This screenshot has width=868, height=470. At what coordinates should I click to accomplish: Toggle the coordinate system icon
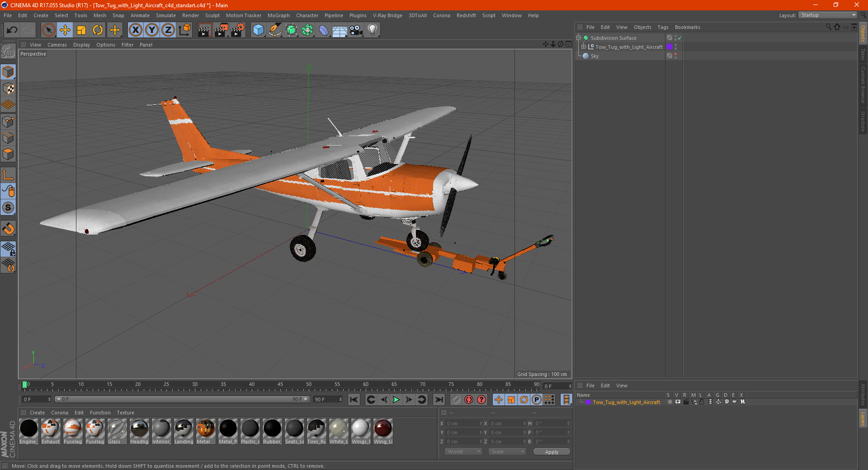pos(184,30)
